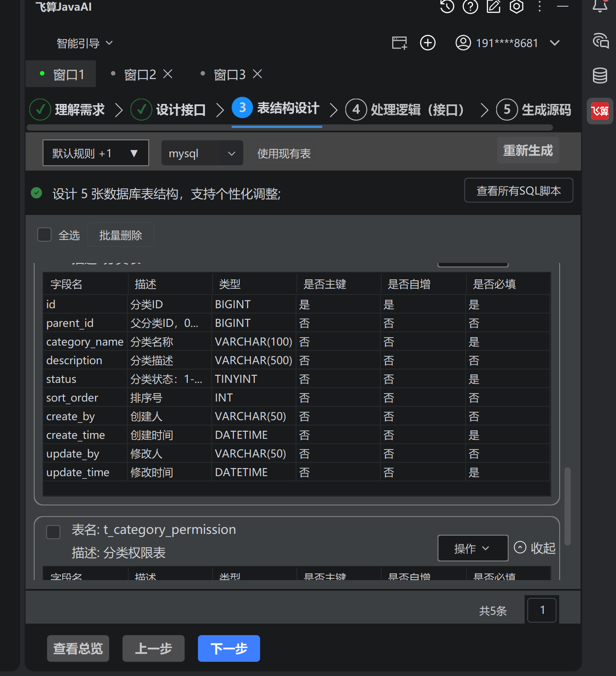Select the update_time field cell
The image size is (616, 676).
(85, 472)
